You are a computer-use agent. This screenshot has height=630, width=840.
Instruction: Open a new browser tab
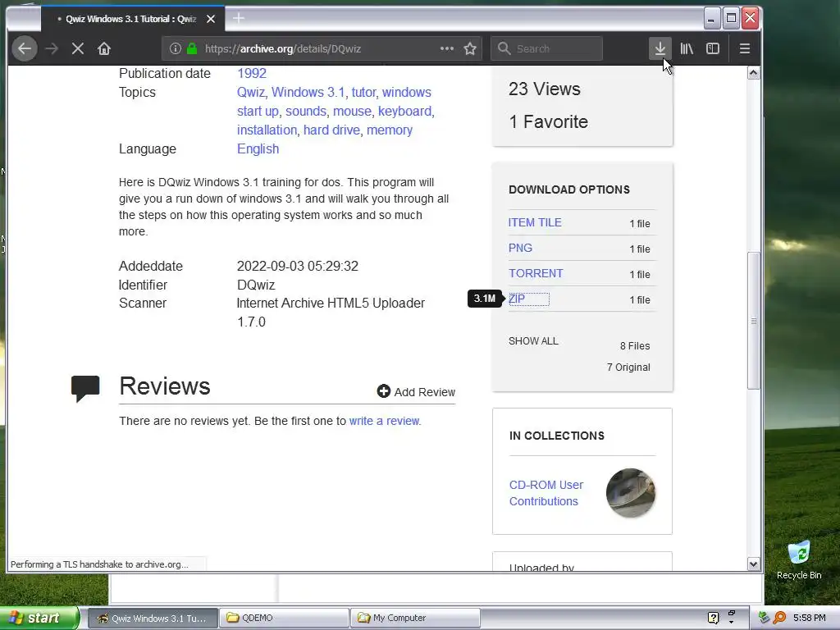[x=239, y=18]
